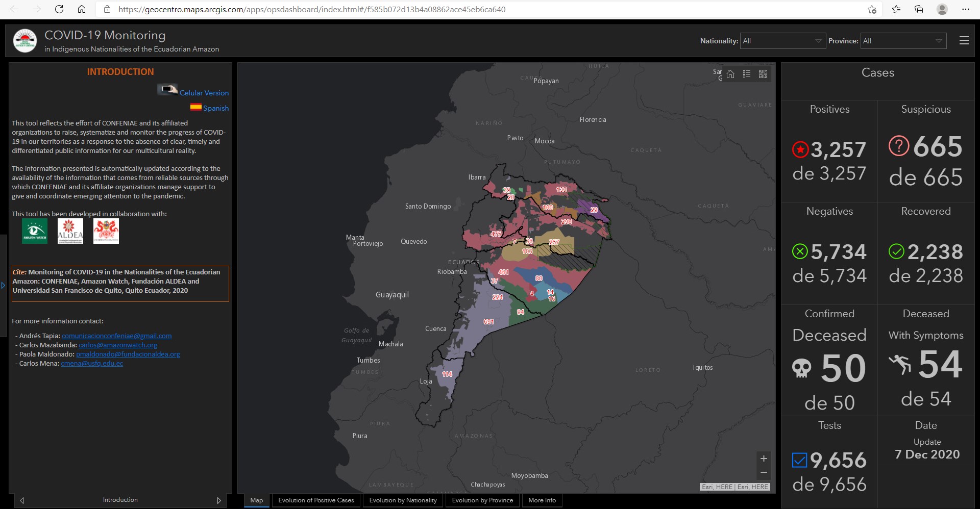Screen dimensions: 980x509
Task: Switch to Evolution of Positive Cases tab
Action: click(316, 500)
